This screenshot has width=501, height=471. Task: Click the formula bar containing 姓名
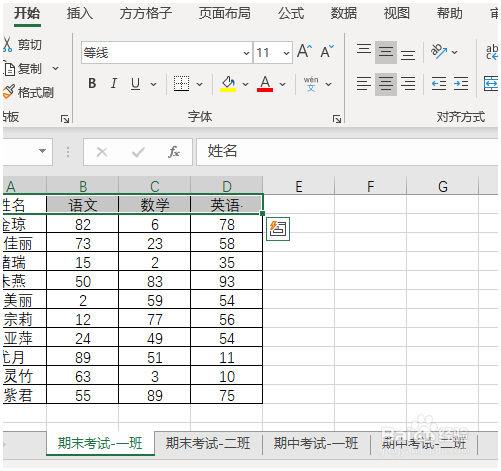click(347, 152)
